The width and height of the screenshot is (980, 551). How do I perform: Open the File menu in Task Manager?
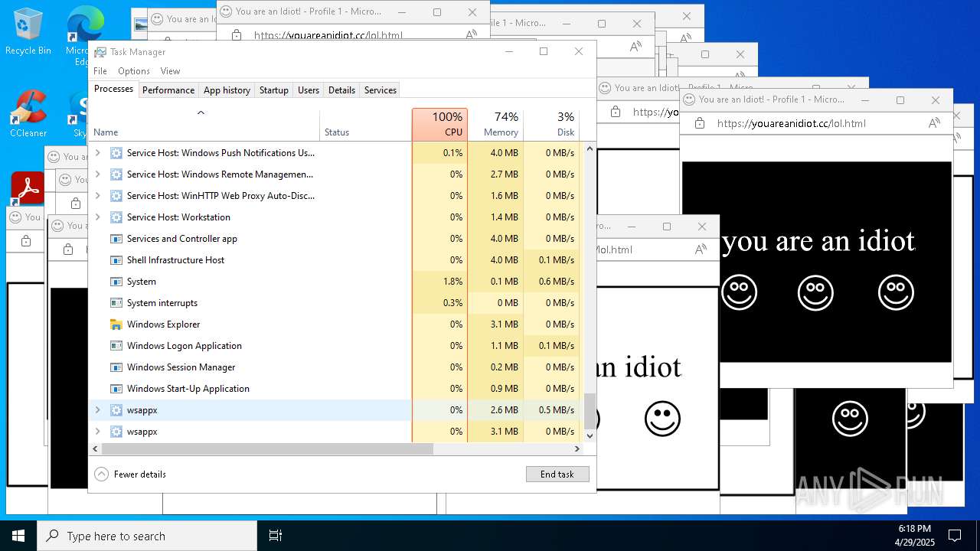click(100, 71)
